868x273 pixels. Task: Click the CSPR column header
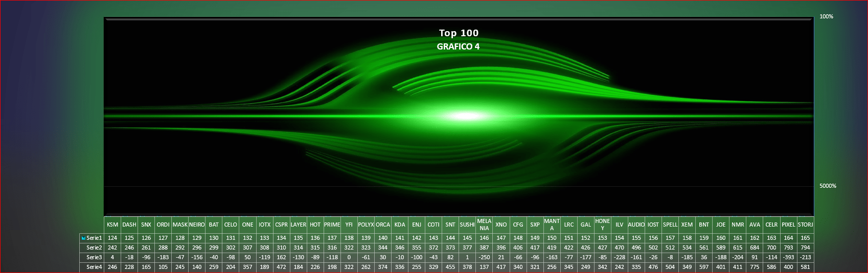(281, 225)
